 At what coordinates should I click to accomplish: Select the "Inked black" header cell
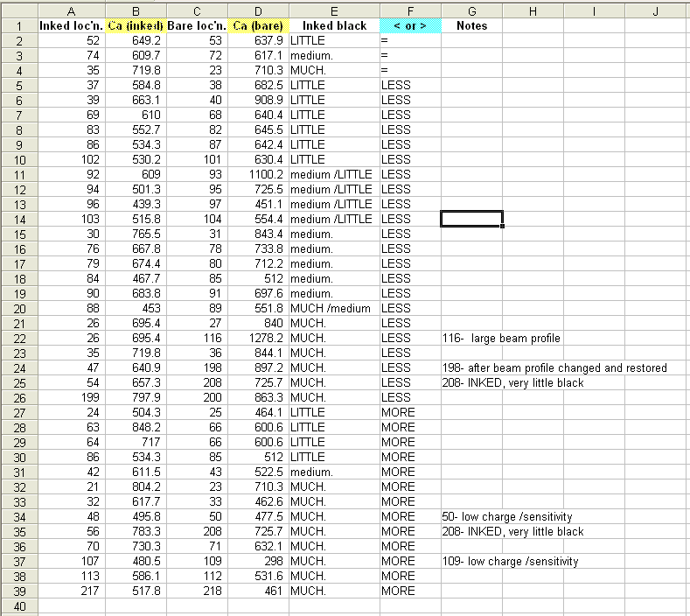coord(333,25)
